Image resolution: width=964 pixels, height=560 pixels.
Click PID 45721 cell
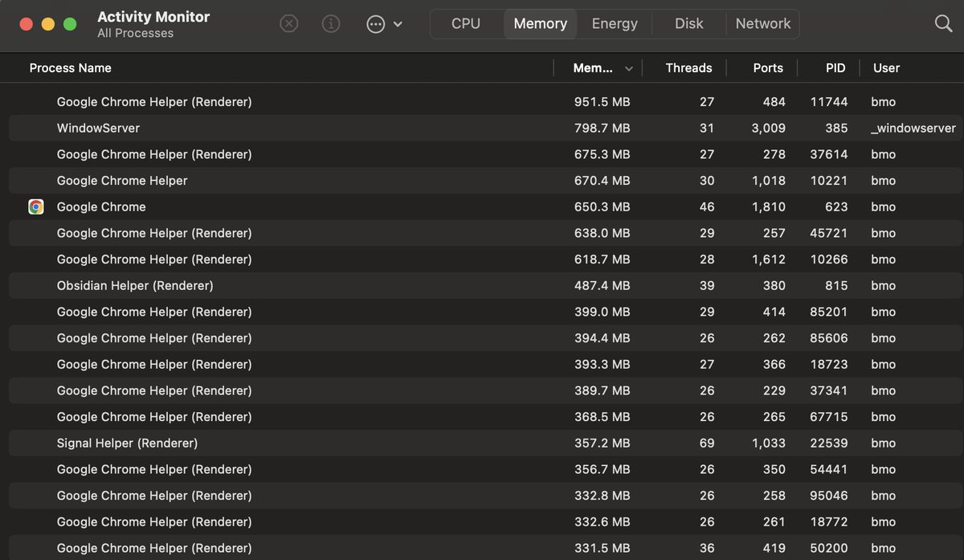[x=829, y=233]
